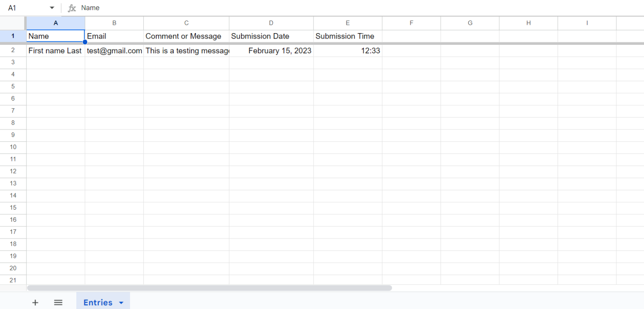Select the 'First name Last' cell
The image size is (644, 309).
pyautogui.click(x=55, y=50)
